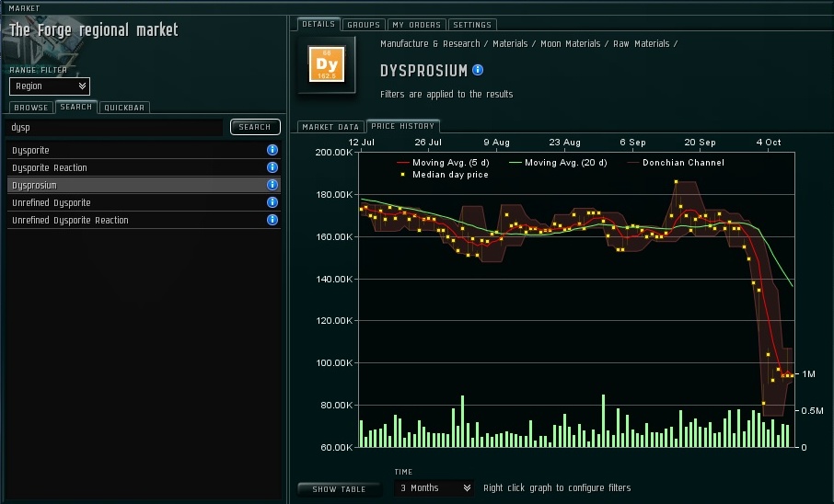The width and height of the screenshot is (834, 504).
Task: Click Donchian Channel legend entry
Action: [x=676, y=163]
